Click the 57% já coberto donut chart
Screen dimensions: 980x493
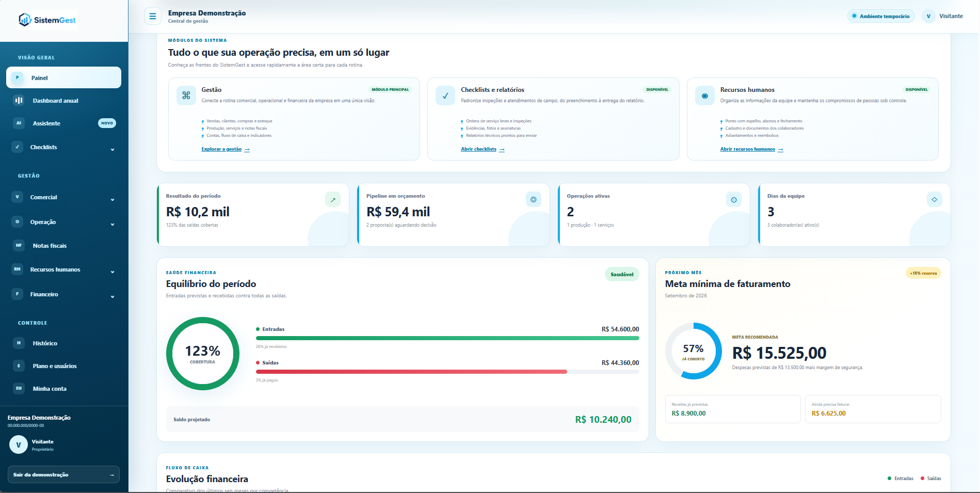click(x=694, y=351)
